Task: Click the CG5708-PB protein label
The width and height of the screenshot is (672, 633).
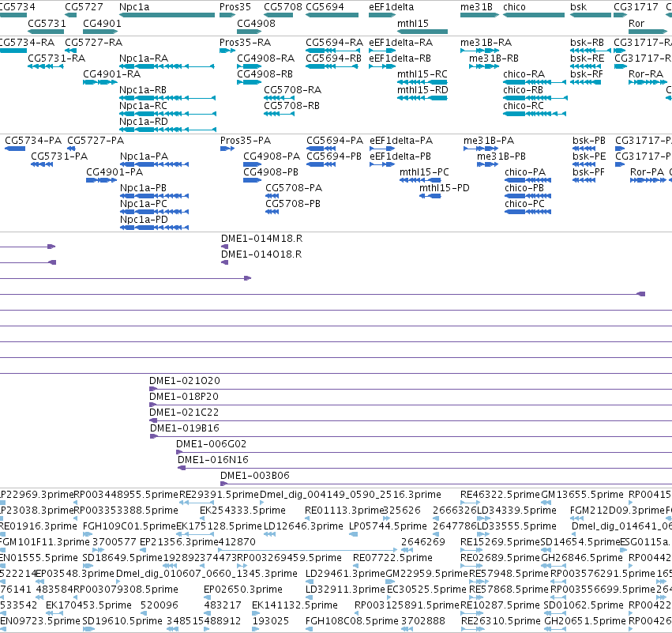Action: pos(293,203)
